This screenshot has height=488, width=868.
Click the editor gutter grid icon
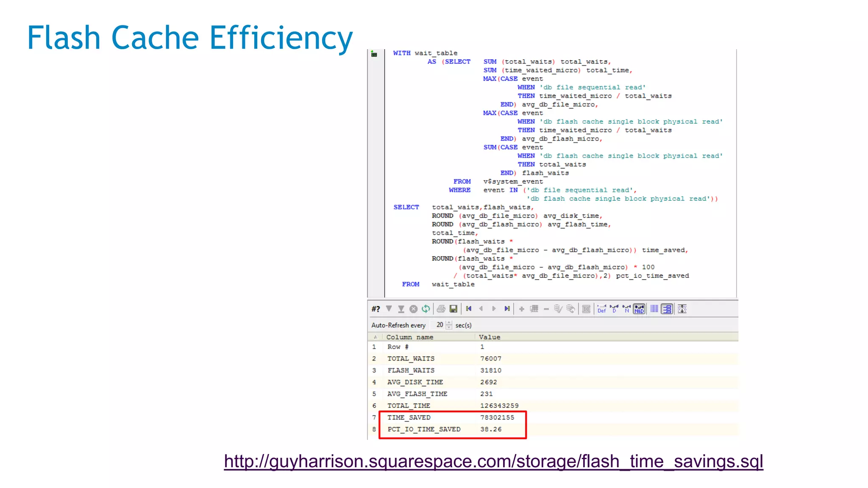click(x=374, y=54)
